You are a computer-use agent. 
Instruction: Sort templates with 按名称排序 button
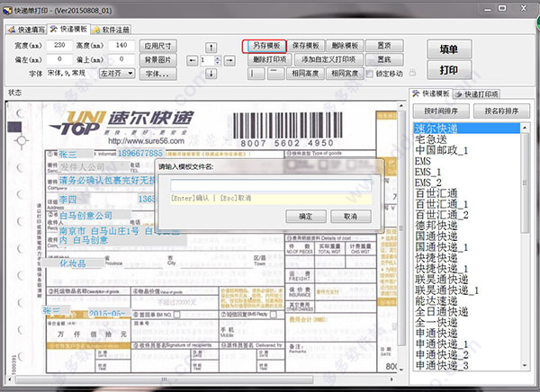point(501,111)
